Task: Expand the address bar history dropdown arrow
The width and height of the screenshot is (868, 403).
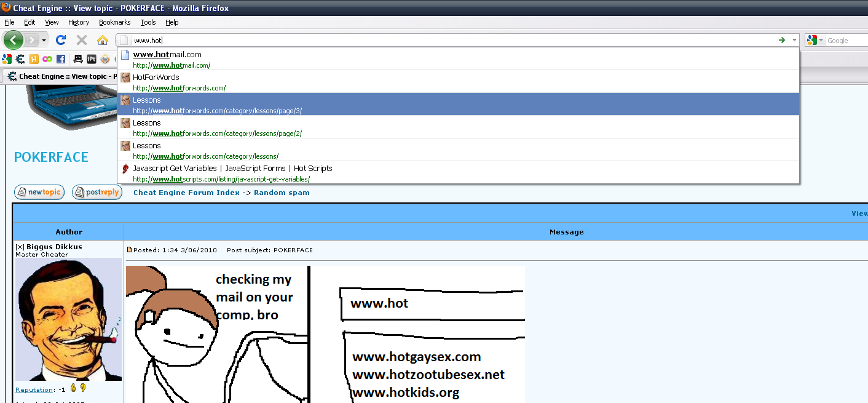Action: pos(794,40)
